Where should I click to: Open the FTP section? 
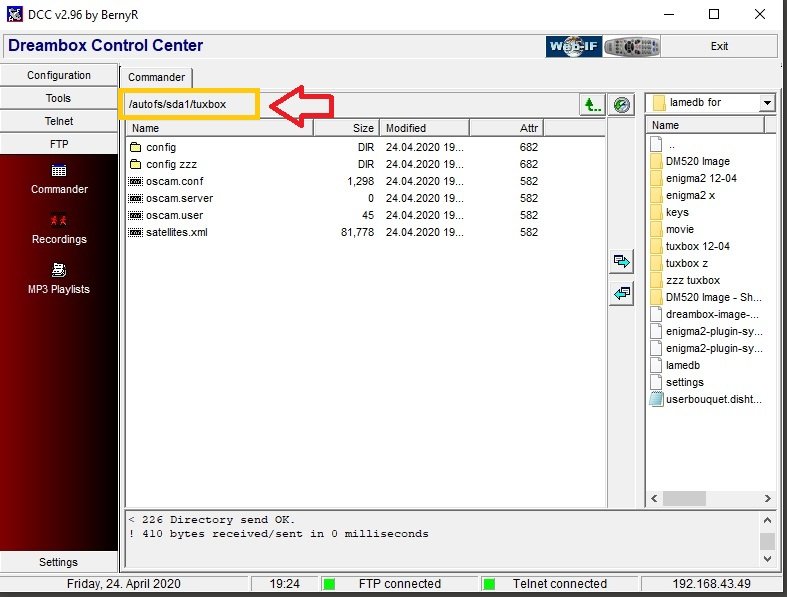tap(59, 145)
